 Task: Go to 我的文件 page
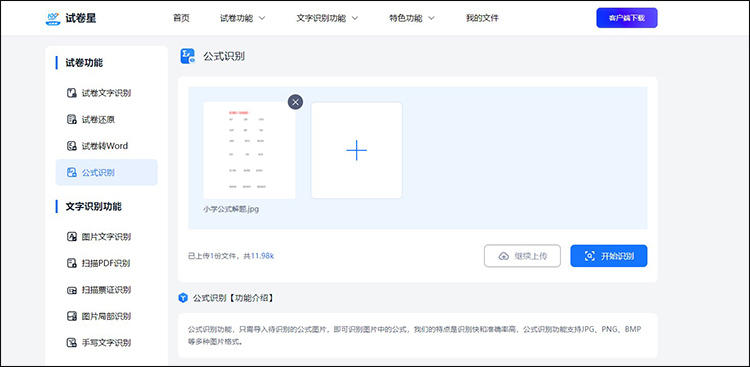coord(482,18)
